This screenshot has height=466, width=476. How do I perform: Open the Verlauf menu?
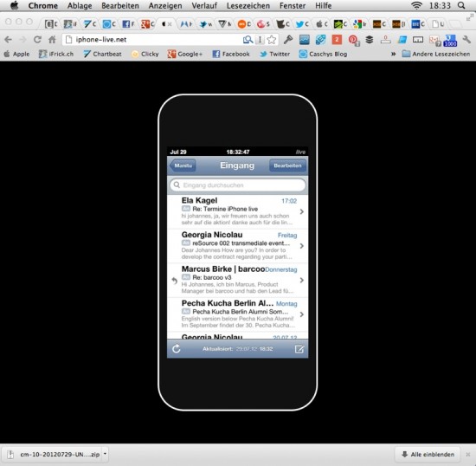204,6
